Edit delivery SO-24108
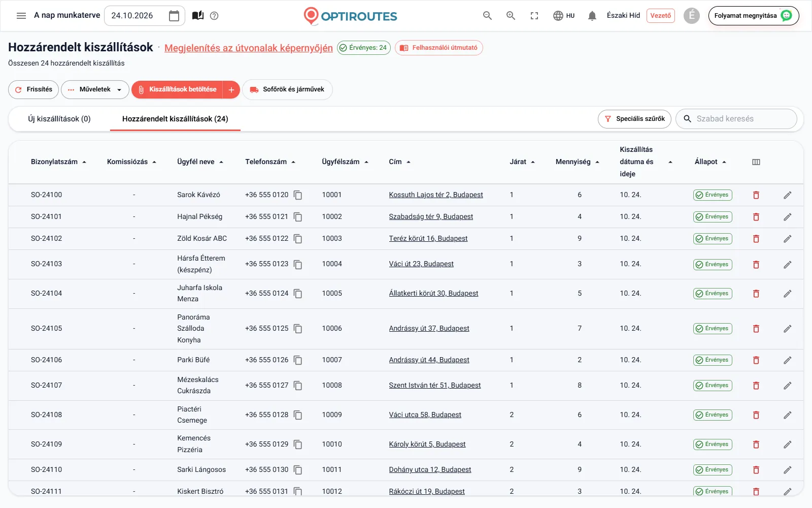 point(788,415)
